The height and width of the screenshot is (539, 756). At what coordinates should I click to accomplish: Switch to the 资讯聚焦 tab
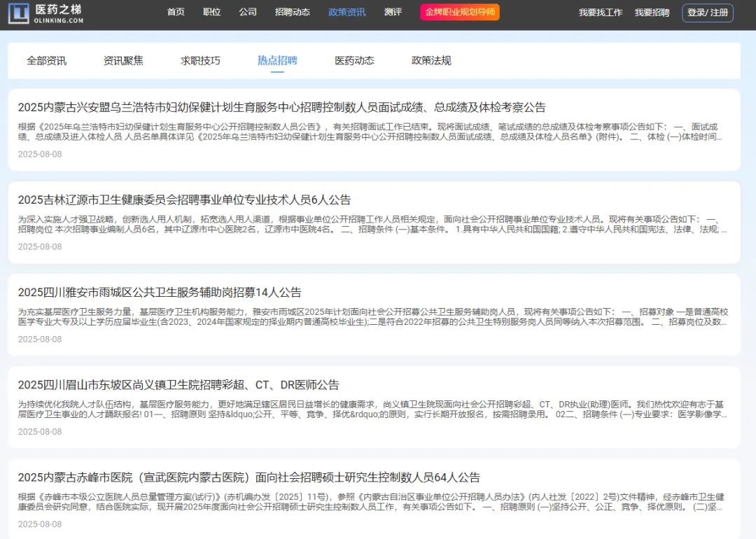click(x=123, y=61)
